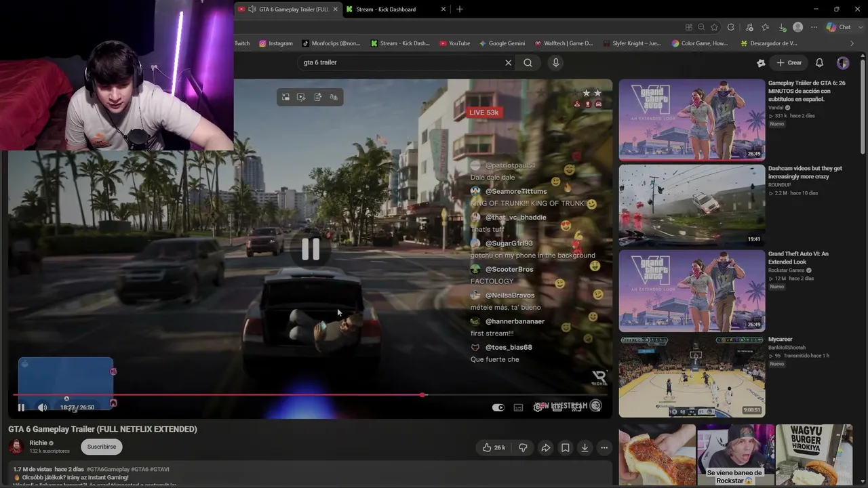Screen dimensions: 868x488
Task: Open the browser favorites list icon
Action: [x=766, y=27]
